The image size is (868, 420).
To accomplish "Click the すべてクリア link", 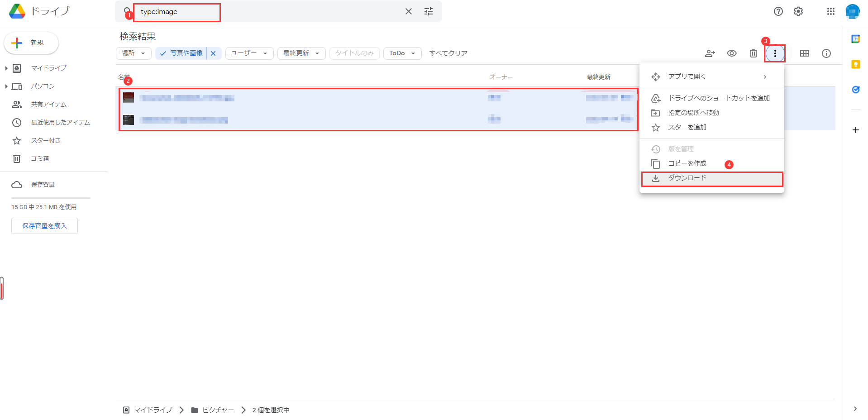I will tap(448, 53).
